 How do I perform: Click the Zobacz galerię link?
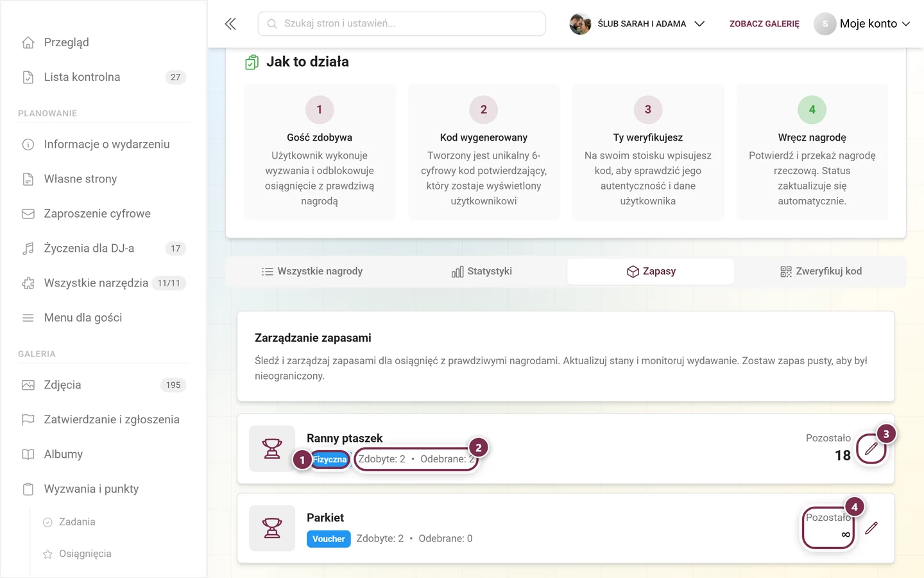[764, 24]
